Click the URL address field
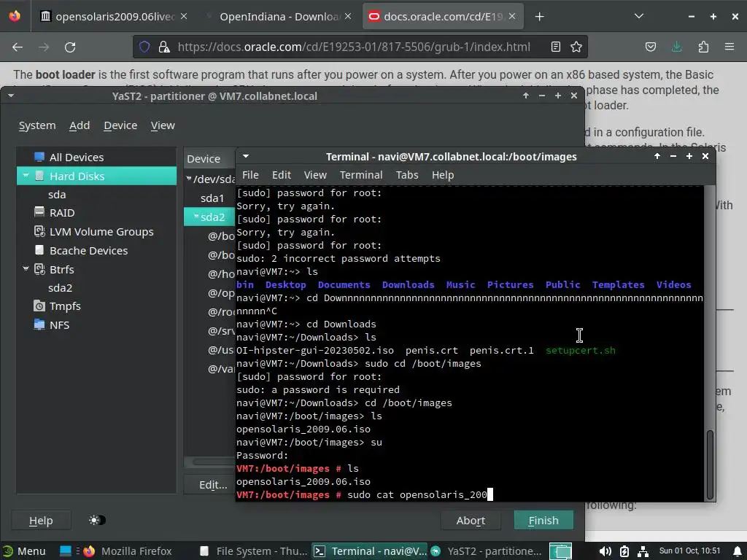This screenshot has width=747, height=560. pyautogui.click(x=354, y=47)
